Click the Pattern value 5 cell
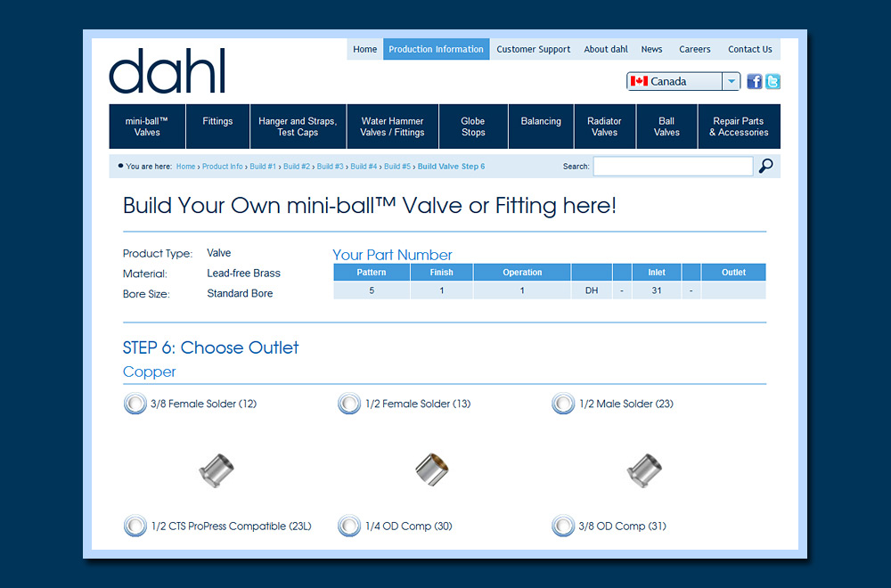 pos(372,290)
